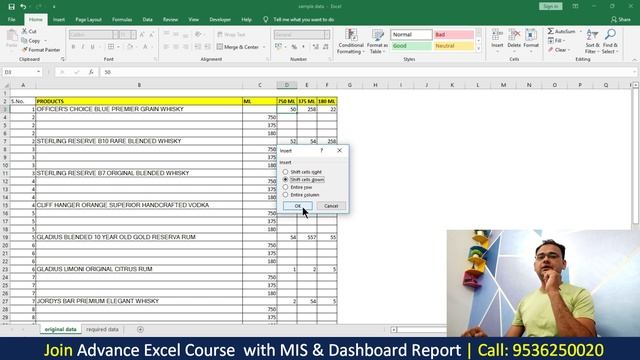The width and height of the screenshot is (640, 360).
Task: Click the Clear eraser icon
Action: click(551, 50)
